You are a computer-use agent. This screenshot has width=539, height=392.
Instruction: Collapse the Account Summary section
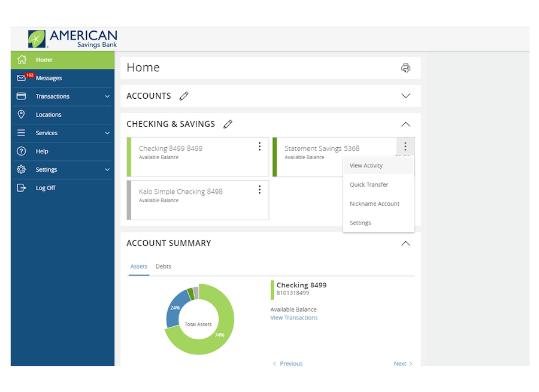(x=405, y=243)
